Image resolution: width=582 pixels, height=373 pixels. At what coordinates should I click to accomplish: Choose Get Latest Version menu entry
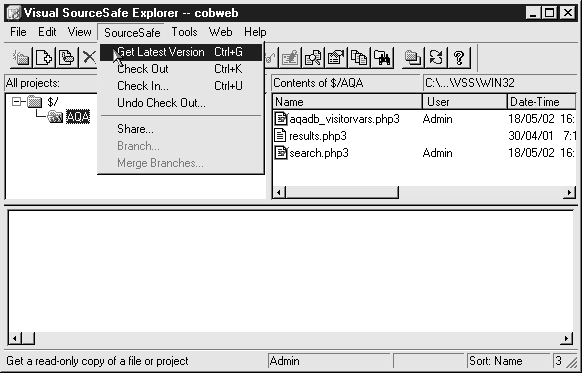pos(181,52)
